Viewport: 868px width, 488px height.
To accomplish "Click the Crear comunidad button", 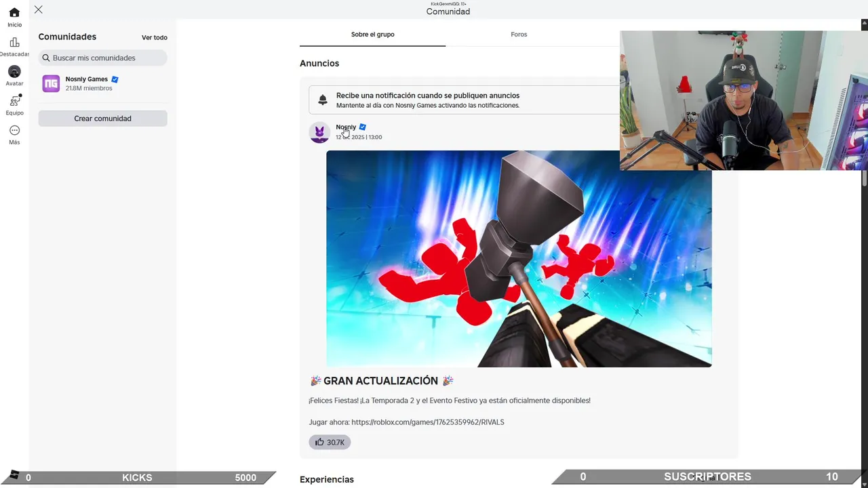I will click(x=102, y=119).
